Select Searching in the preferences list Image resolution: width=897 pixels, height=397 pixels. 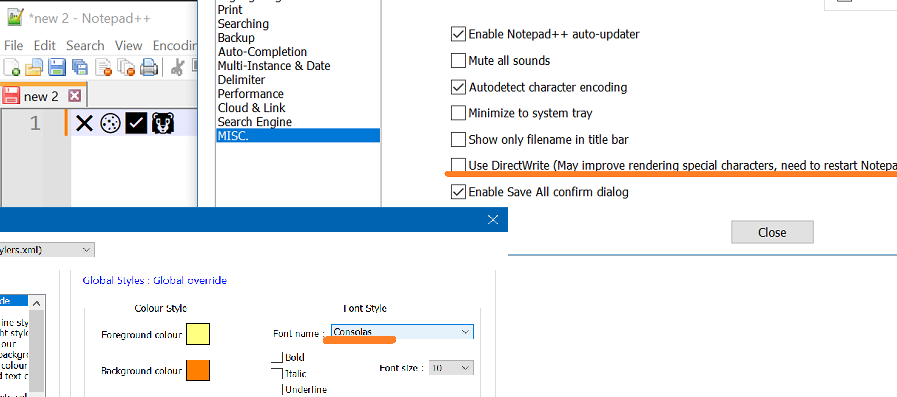pos(243,23)
